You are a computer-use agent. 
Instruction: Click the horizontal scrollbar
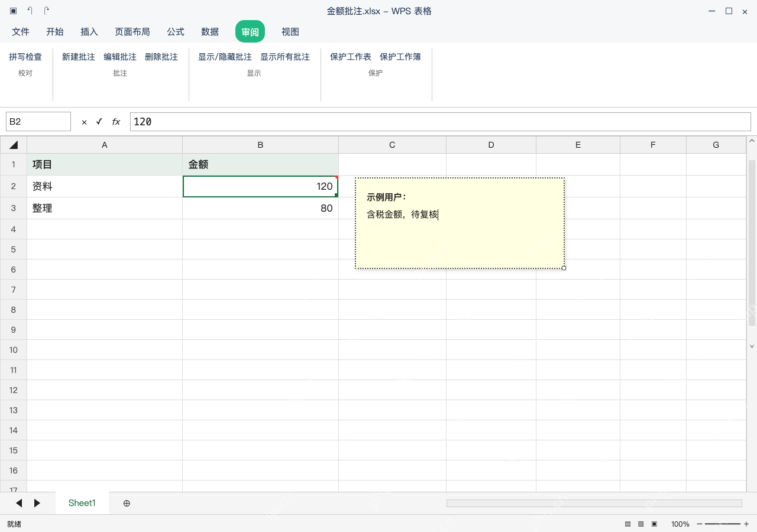[x=594, y=503]
